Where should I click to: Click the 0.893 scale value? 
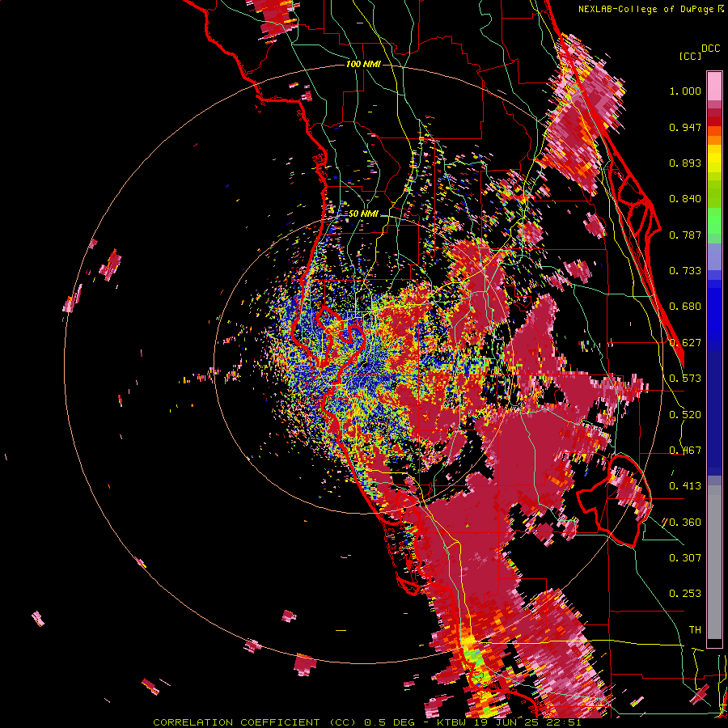[685, 163]
